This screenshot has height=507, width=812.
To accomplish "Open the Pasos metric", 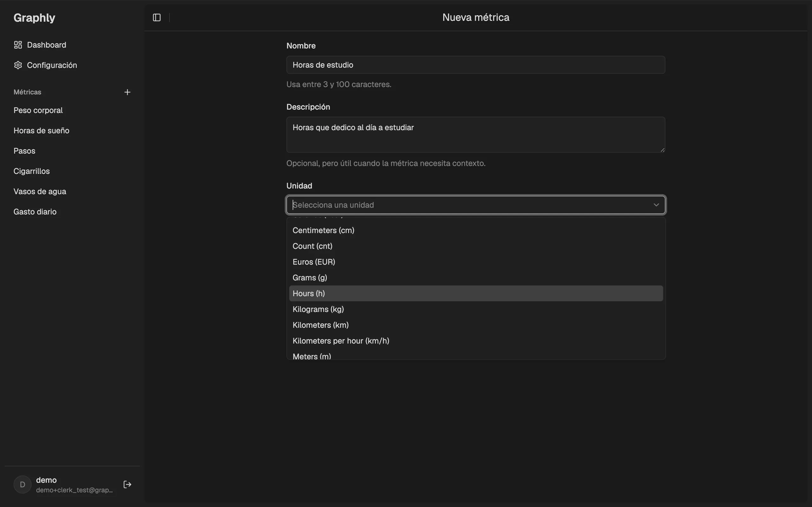I will pos(72,151).
